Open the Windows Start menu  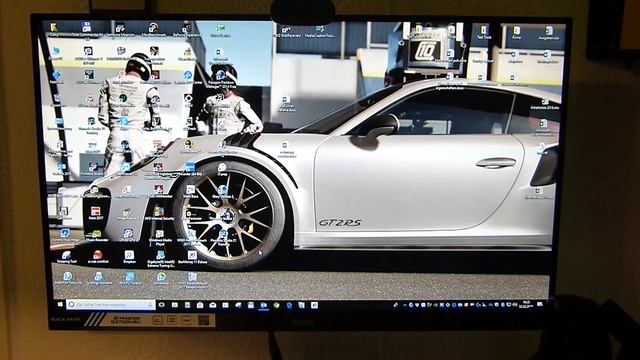[60, 304]
